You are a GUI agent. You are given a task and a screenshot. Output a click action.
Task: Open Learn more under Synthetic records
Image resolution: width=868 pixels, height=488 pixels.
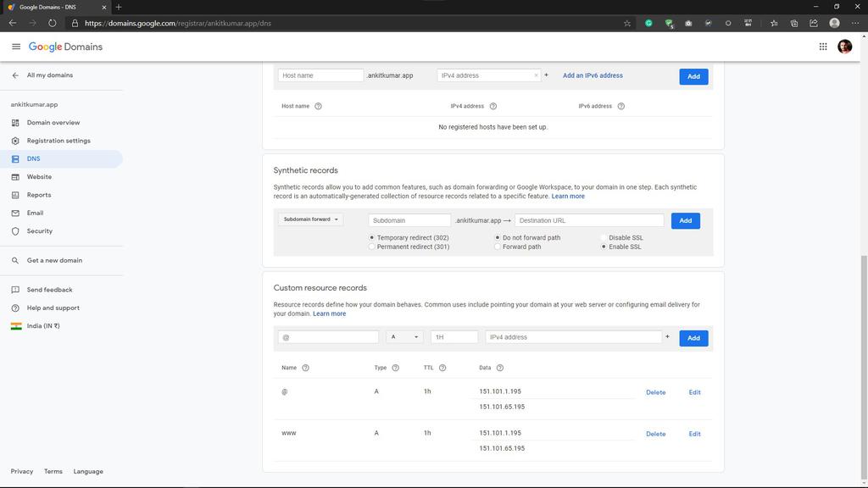click(x=568, y=197)
